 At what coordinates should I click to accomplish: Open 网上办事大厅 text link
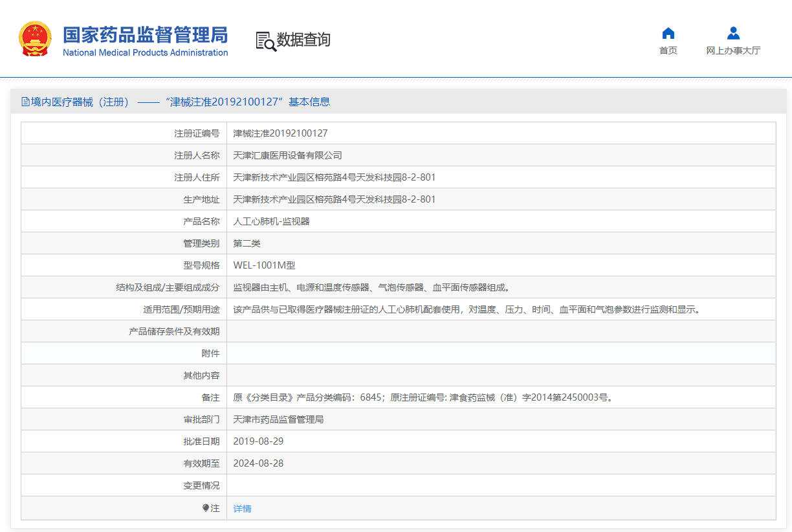tap(733, 50)
